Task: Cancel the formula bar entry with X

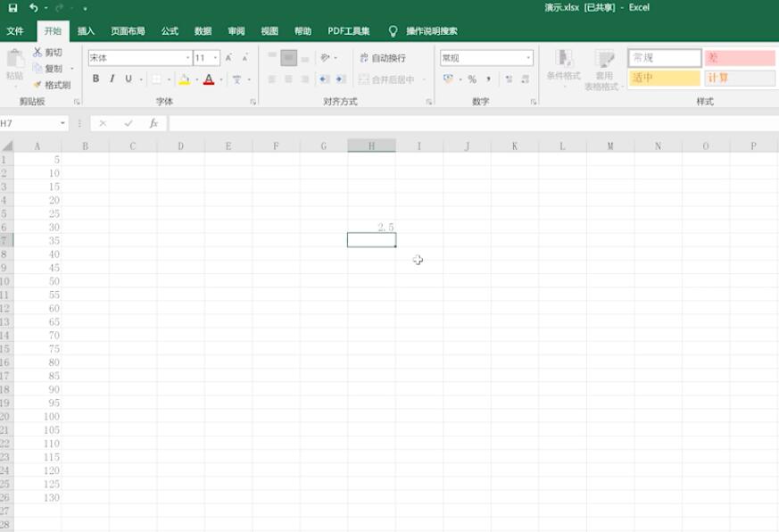Action: pyautogui.click(x=103, y=123)
